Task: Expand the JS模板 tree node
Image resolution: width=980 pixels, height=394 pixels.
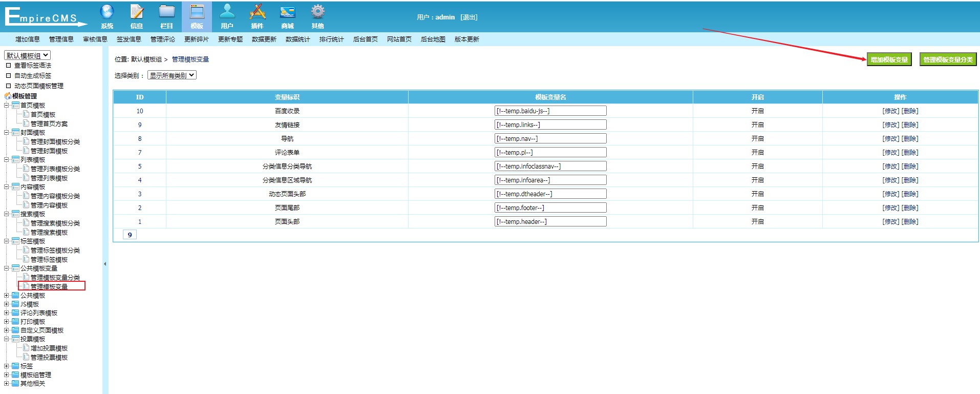Action: click(7, 304)
